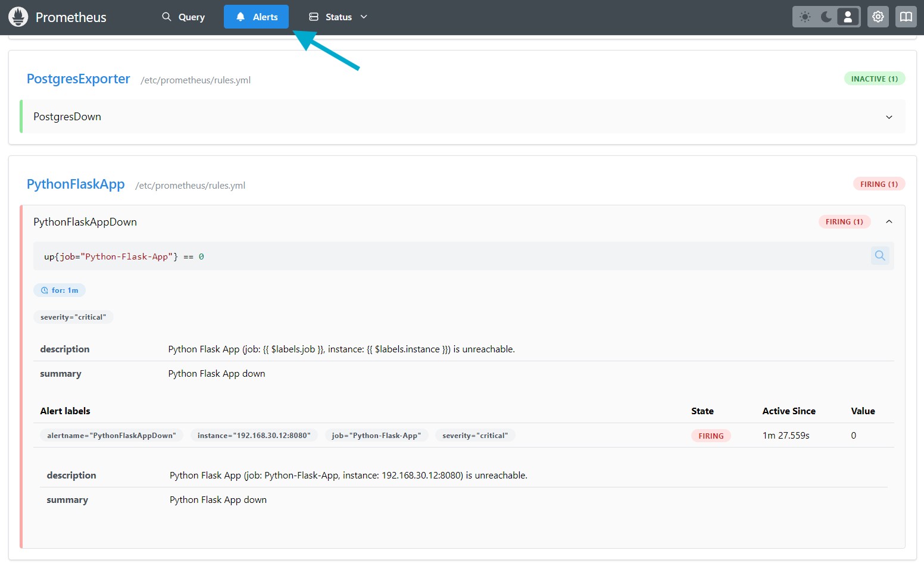Click the Prometheus flame logo

pos(18,17)
